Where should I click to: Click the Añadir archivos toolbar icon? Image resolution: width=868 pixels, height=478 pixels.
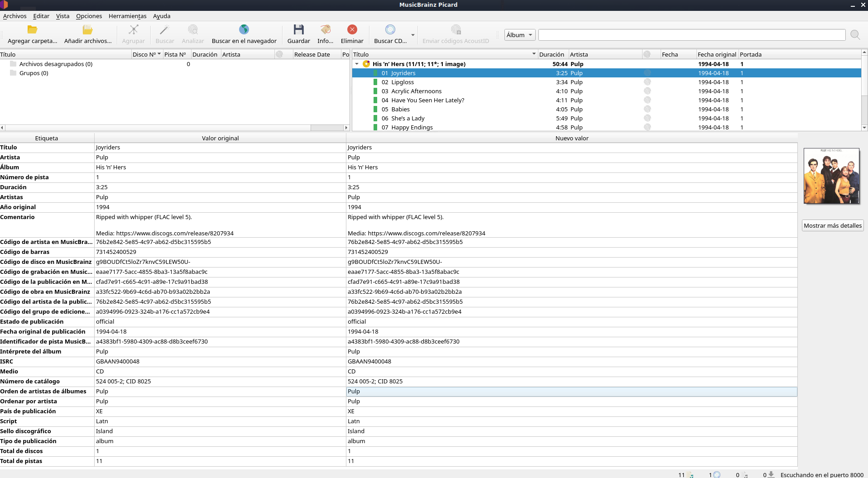[x=88, y=30]
